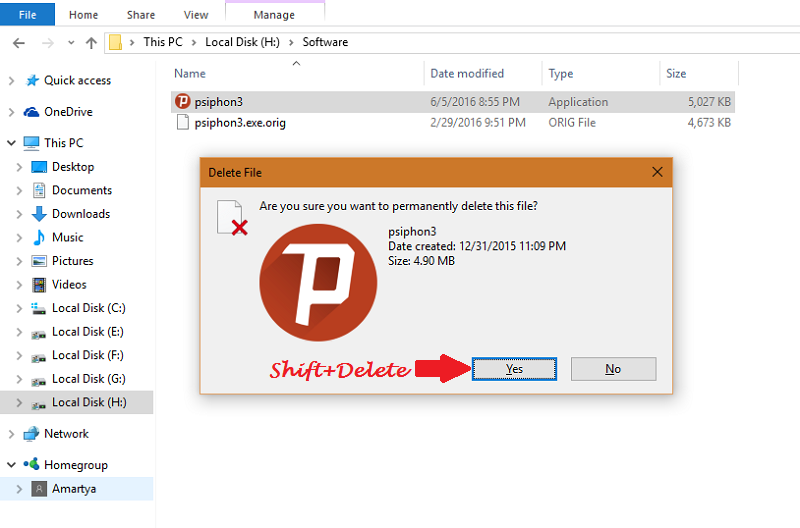
Task: Go back with the left arrow button
Action: click(x=19, y=43)
